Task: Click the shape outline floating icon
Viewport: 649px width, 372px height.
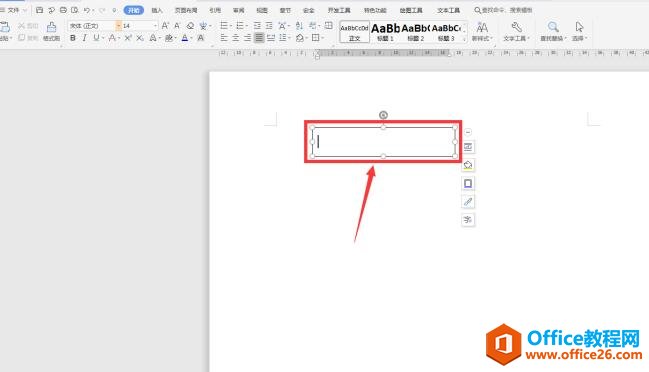Action: click(x=468, y=183)
